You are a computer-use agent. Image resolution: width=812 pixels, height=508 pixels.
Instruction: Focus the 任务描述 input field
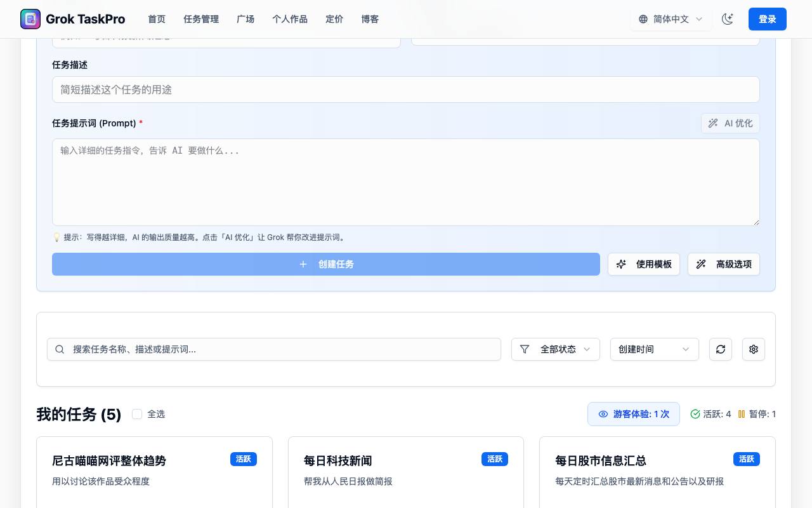click(406, 90)
